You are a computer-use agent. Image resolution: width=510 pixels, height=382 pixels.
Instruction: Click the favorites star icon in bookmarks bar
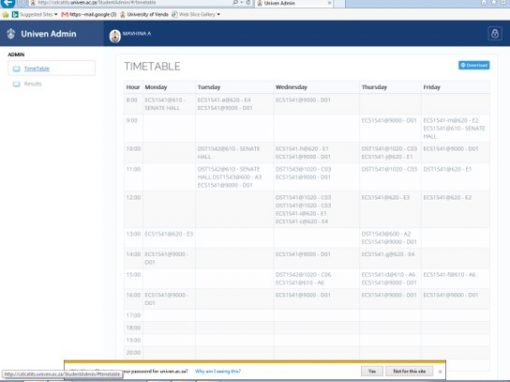(x=5, y=14)
